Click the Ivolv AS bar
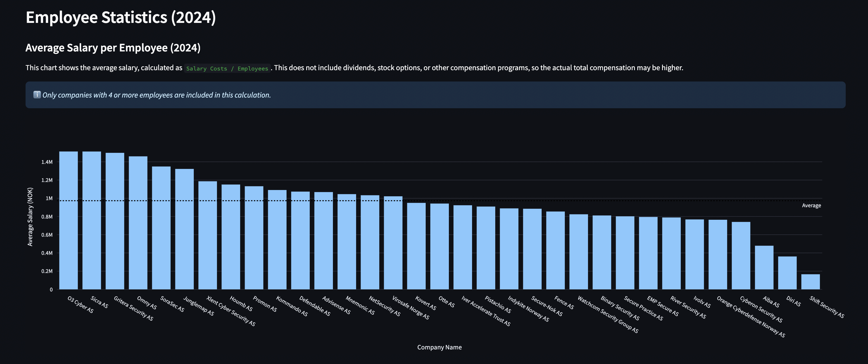Screen dimensions: 868x364 coord(695,255)
